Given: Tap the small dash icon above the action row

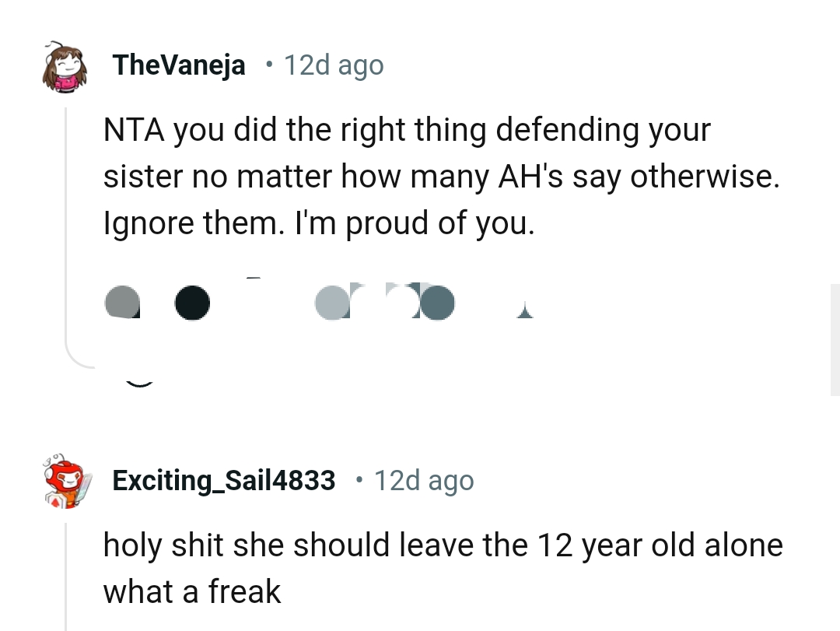Looking at the screenshot, I should click(252, 279).
